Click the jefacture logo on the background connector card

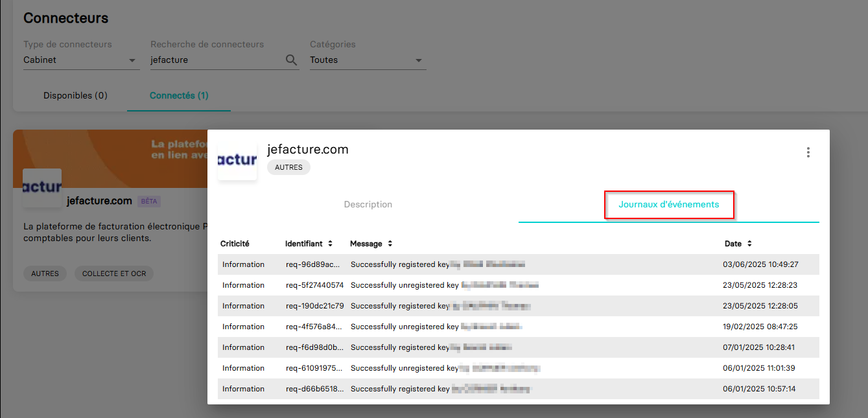pos(42,188)
